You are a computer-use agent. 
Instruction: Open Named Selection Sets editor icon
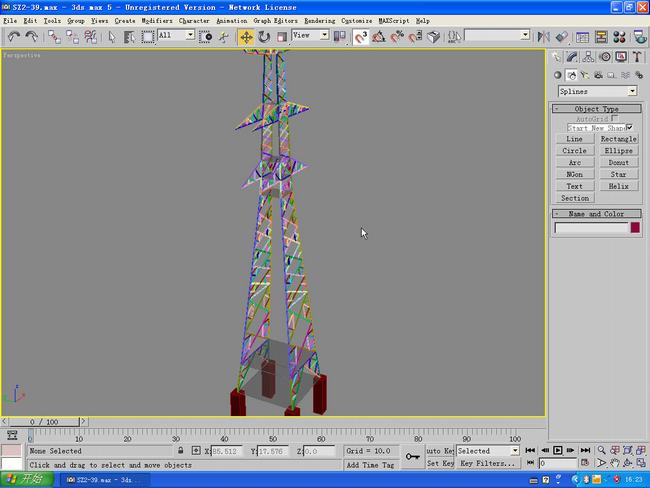pyautogui.click(x=454, y=37)
